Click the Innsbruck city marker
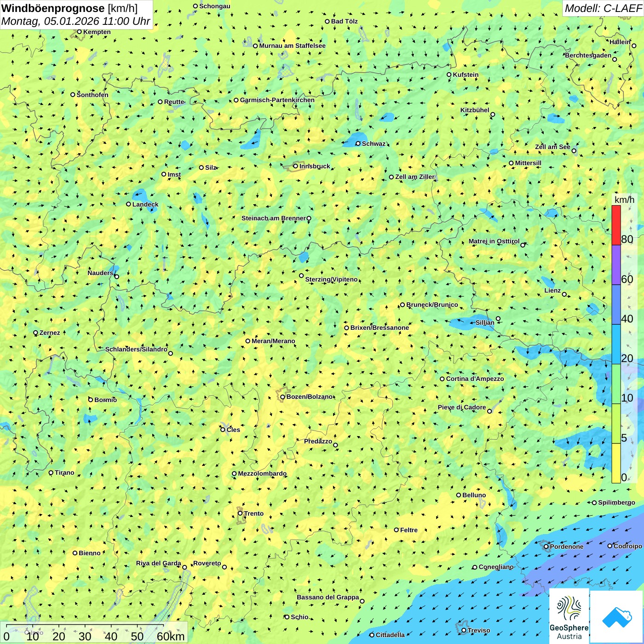This screenshot has height=644, width=644. (x=296, y=166)
